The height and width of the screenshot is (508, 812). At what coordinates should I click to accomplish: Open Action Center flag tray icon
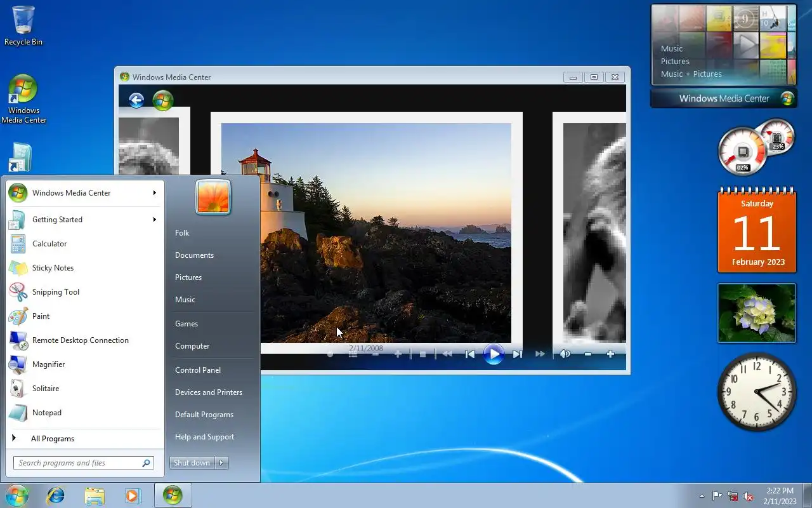pyautogui.click(x=717, y=496)
